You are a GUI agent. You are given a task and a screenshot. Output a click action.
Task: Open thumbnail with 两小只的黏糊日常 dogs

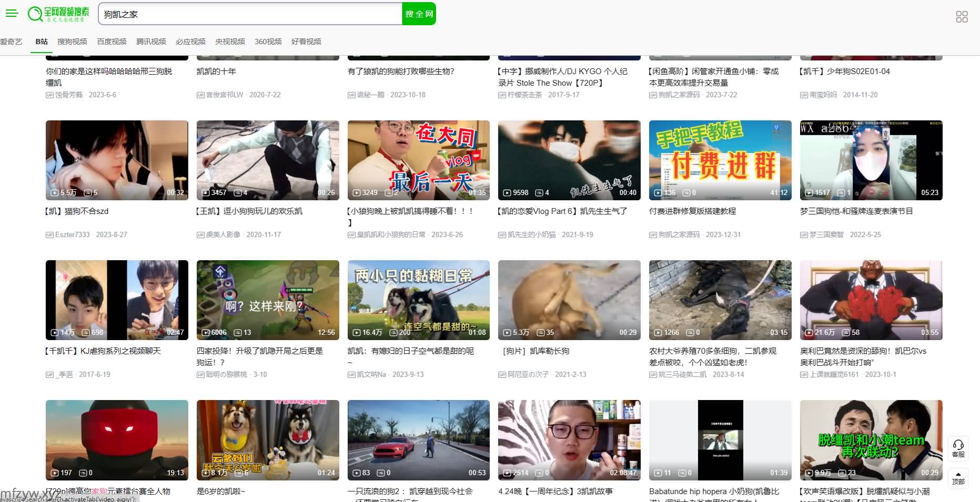pyautogui.click(x=418, y=300)
